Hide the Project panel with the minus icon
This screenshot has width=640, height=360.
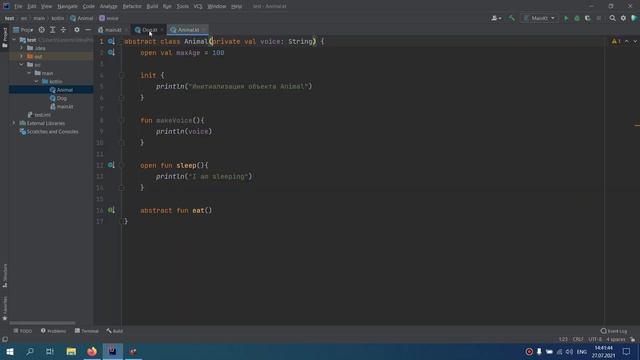pos(88,30)
